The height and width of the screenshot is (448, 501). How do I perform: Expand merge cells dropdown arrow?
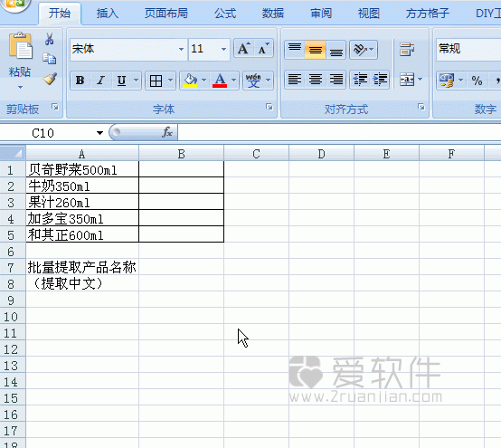420,80
